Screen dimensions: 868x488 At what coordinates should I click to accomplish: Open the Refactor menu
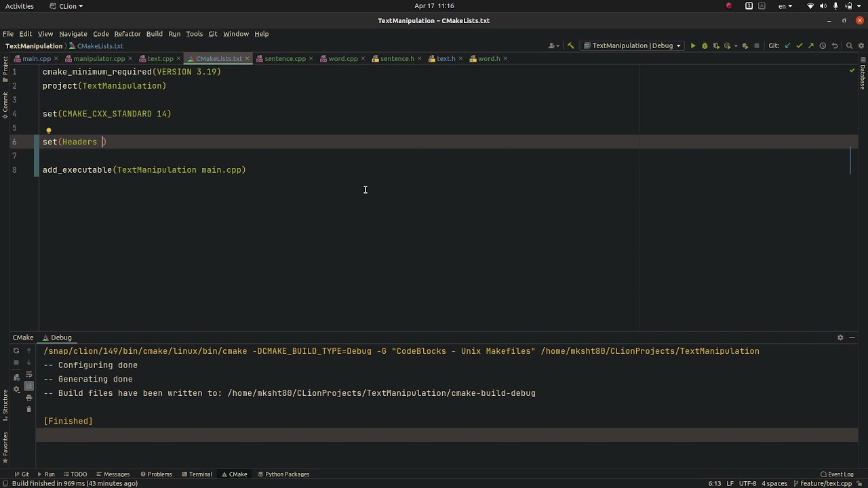pyautogui.click(x=127, y=34)
